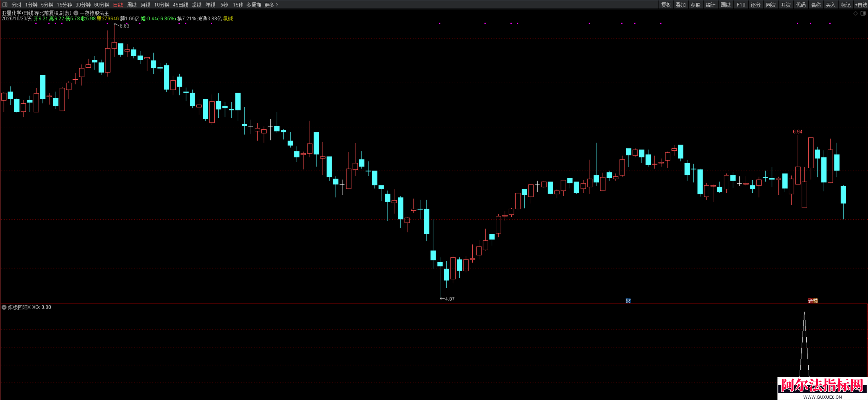This screenshot has height=400, width=868.
Task: Open 多股 multi-stock view
Action: [x=695, y=5]
